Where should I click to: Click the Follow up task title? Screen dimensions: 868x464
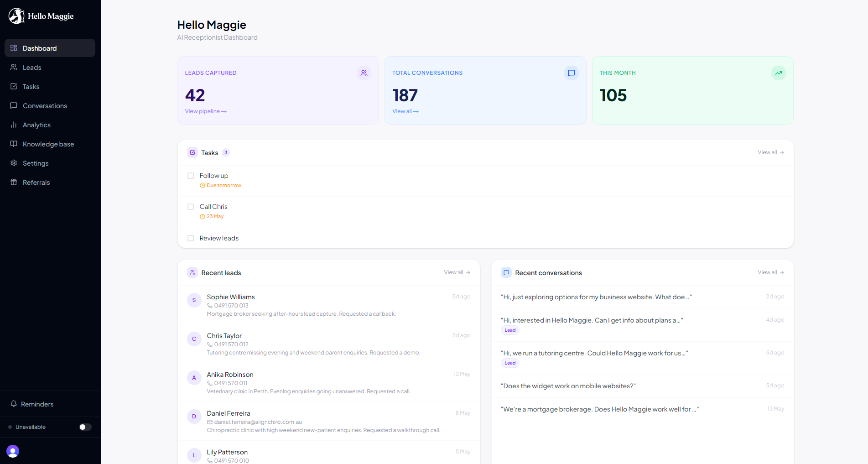tap(214, 176)
